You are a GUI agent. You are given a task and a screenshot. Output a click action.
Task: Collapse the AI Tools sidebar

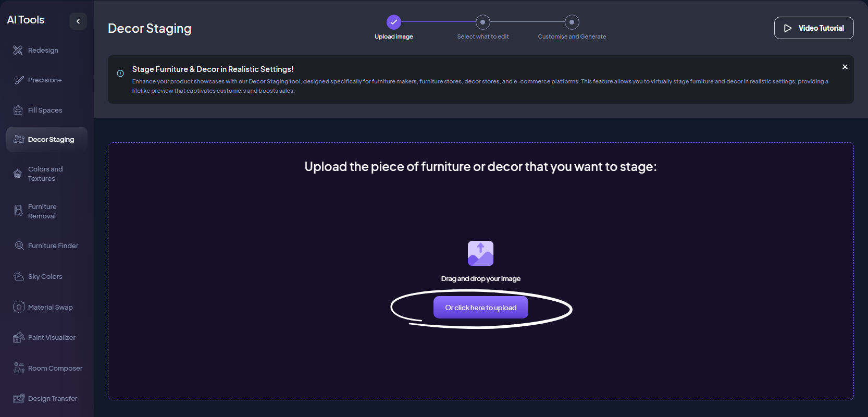pyautogui.click(x=78, y=21)
